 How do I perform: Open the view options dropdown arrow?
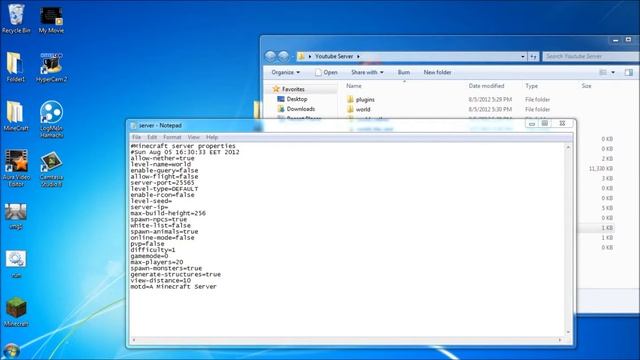[x=613, y=72]
